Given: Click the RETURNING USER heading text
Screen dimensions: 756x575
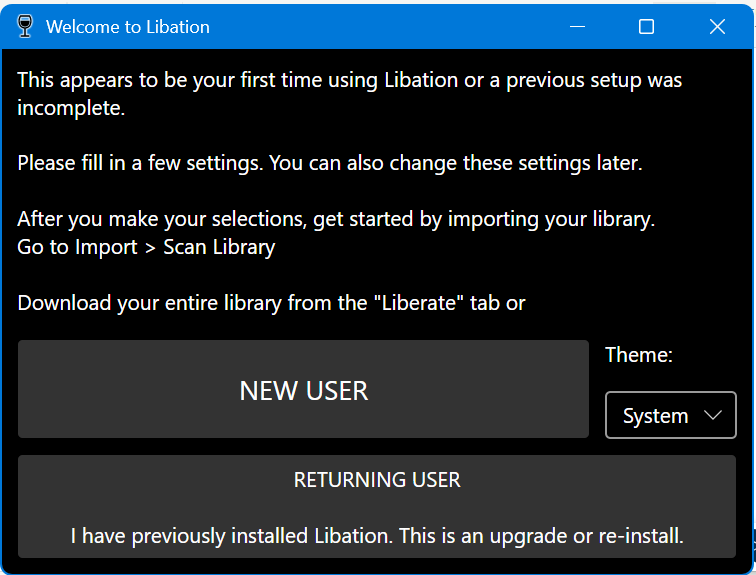Looking at the screenshot, I should [x=377, y=480].
